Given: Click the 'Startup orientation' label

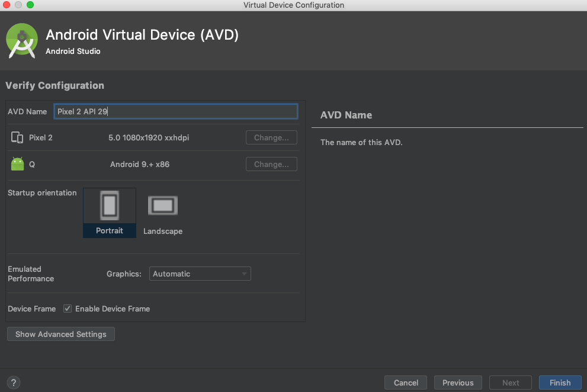Looking at the screenshot, I should [42, 192].
